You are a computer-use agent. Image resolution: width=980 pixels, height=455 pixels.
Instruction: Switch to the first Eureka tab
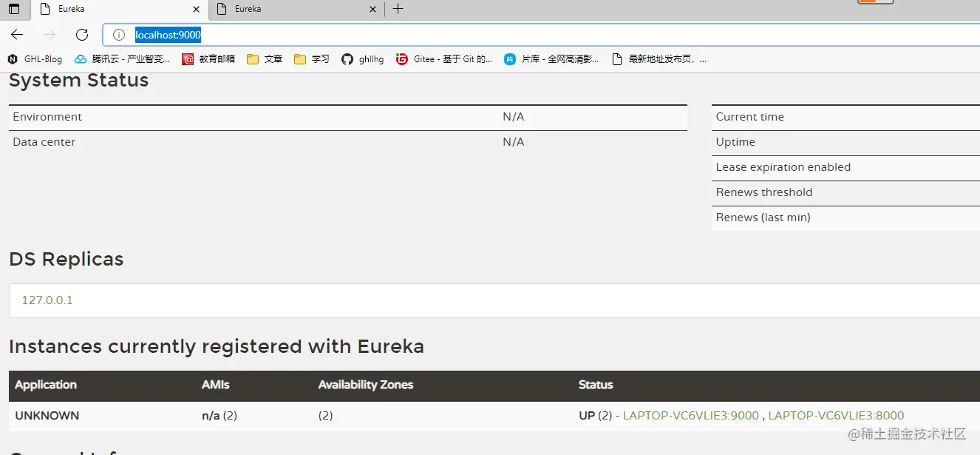click(119, 9)
